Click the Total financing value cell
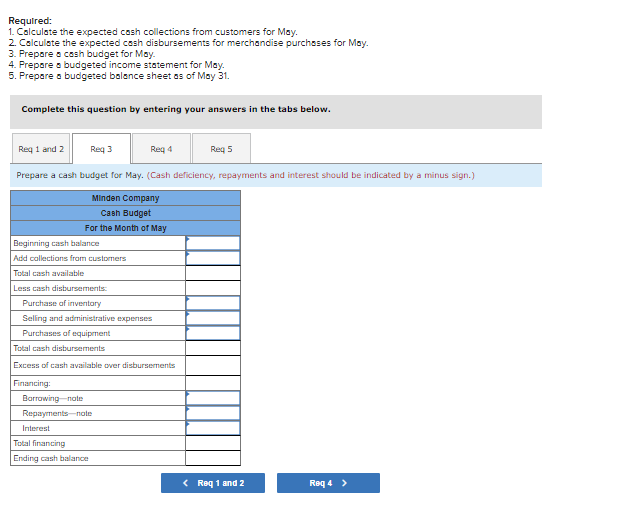The height and width of the screenshot is (509, 624). click(213, 443)
